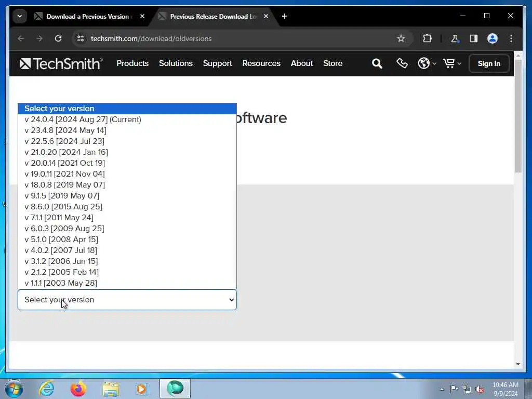Open Windows Explorer folder from taskbar
This screenshot has width=532, height=399.
coord(111,389)
